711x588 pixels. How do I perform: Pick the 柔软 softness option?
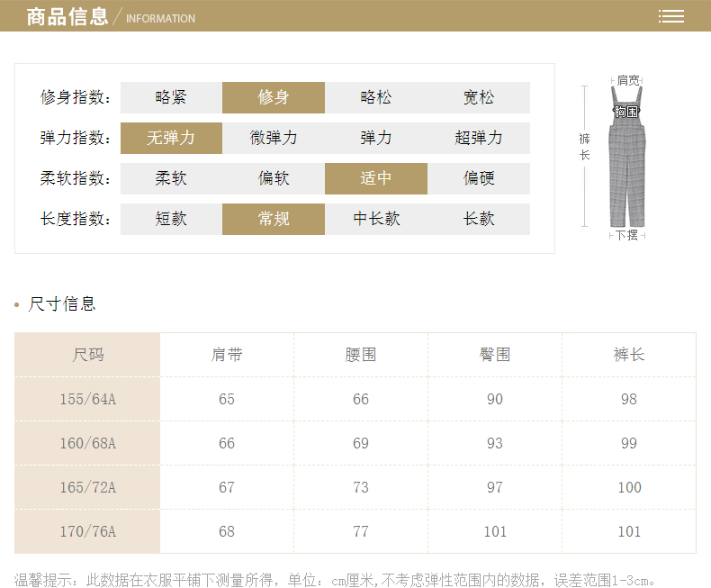(x=171, y=178)
